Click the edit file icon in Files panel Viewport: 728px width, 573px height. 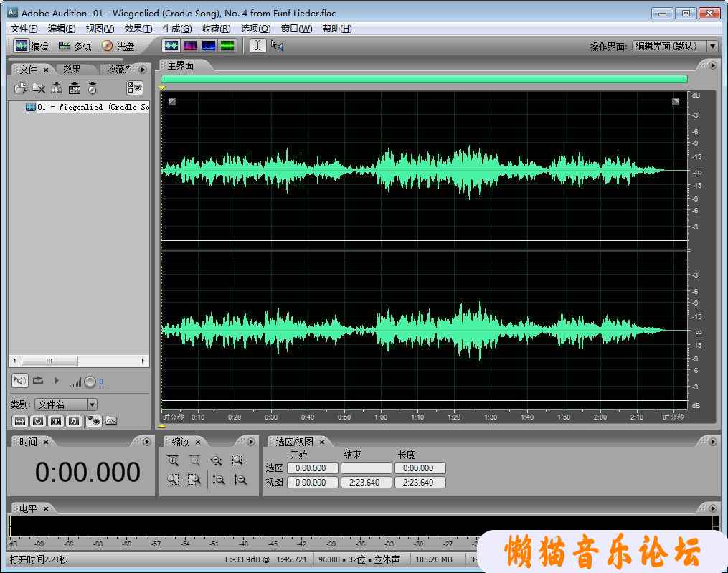click(57, 87)
